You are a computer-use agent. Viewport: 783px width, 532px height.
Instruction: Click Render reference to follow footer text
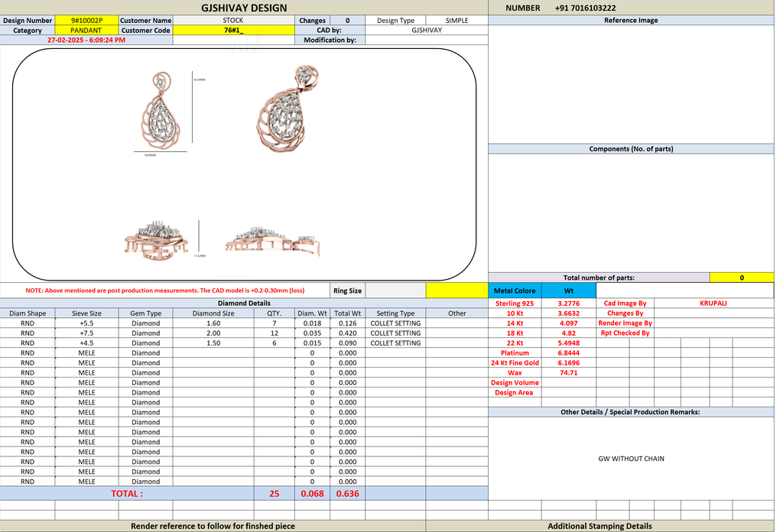(213, 526)
